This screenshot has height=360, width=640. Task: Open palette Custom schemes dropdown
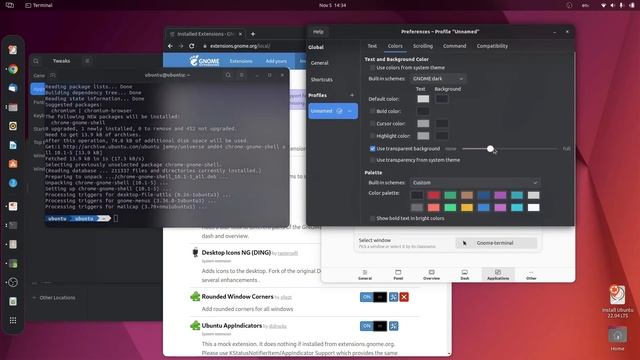click(475, 182)
